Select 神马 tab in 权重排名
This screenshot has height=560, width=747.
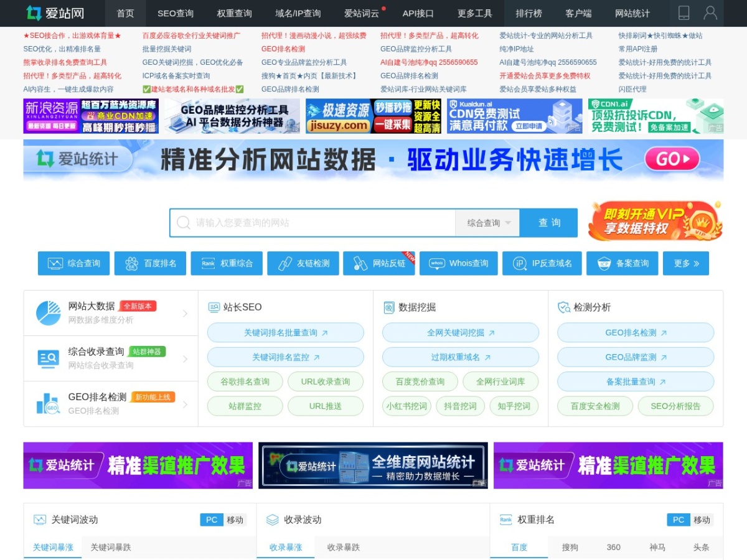coord(657,548)
